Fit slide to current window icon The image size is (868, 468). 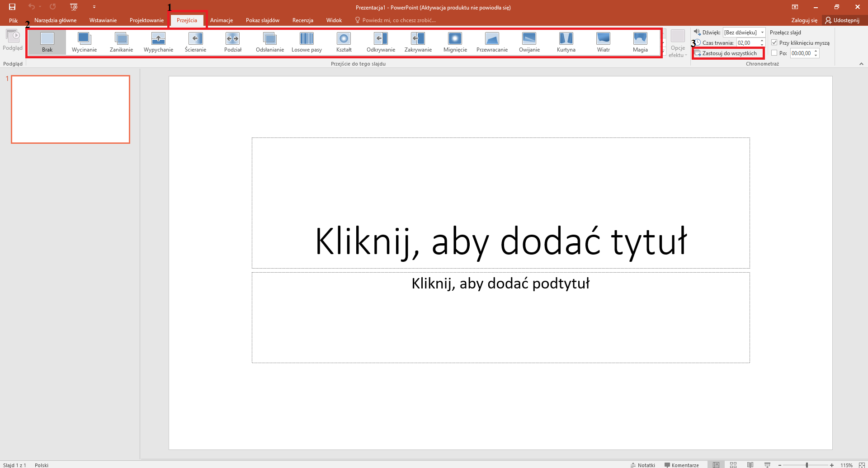862,465
